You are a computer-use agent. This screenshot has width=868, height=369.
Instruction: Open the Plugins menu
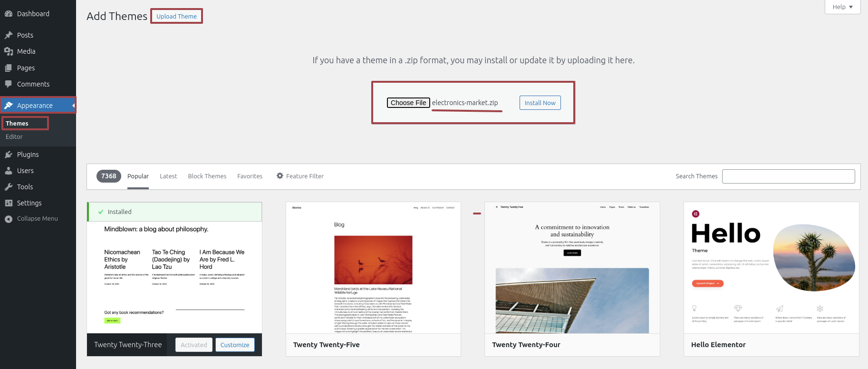[x=38, y=155]
